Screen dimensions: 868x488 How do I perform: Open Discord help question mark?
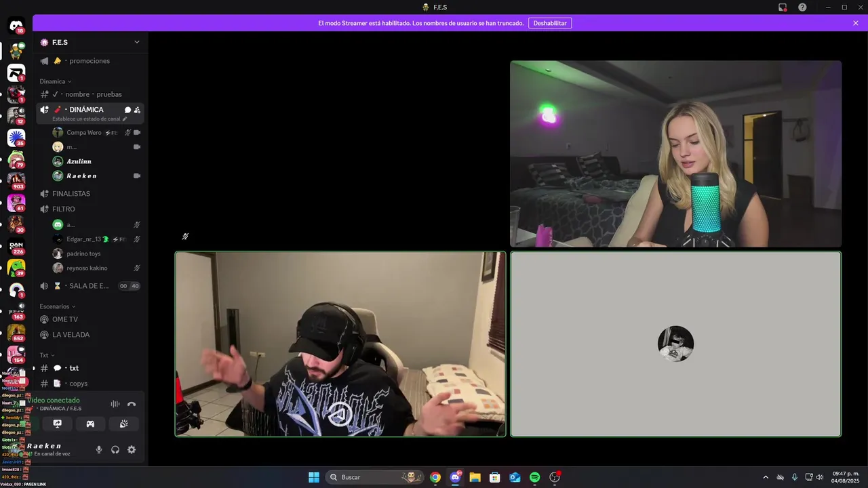(802, 7)
